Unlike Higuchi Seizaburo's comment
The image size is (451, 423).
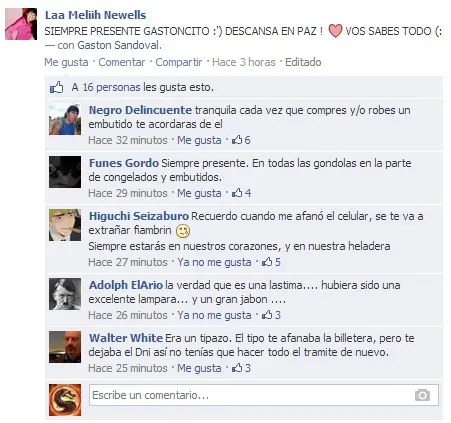[x=214, y=262]
